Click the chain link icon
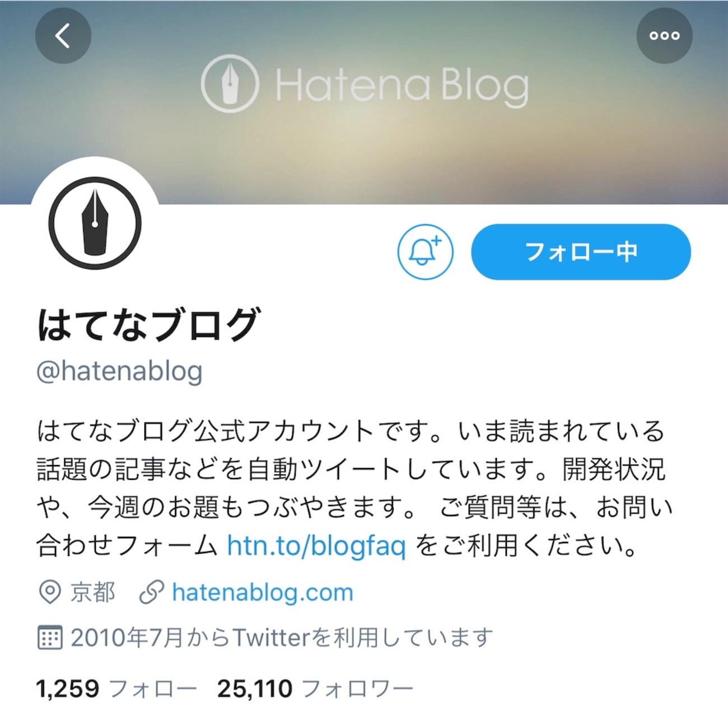 pos(151,592)
